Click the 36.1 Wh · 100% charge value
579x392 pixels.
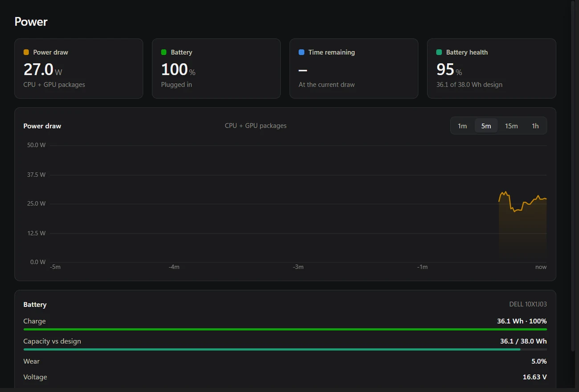522,321
